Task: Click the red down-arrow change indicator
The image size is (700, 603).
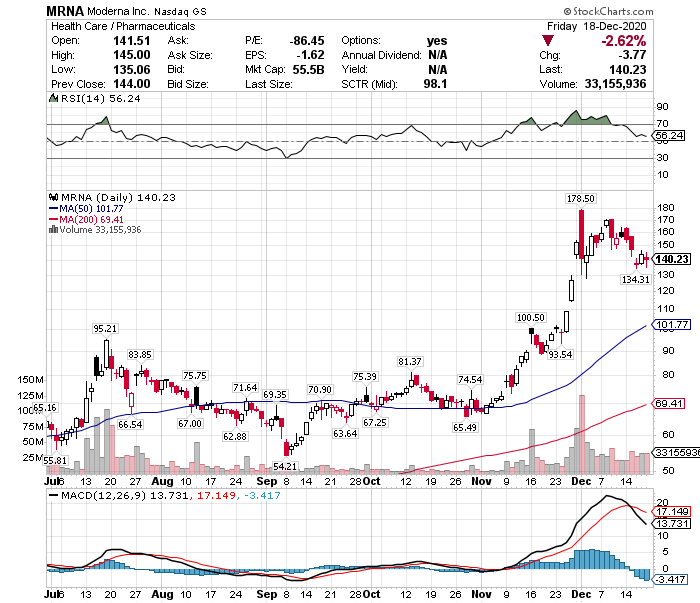Action: [x=548, y=41]
